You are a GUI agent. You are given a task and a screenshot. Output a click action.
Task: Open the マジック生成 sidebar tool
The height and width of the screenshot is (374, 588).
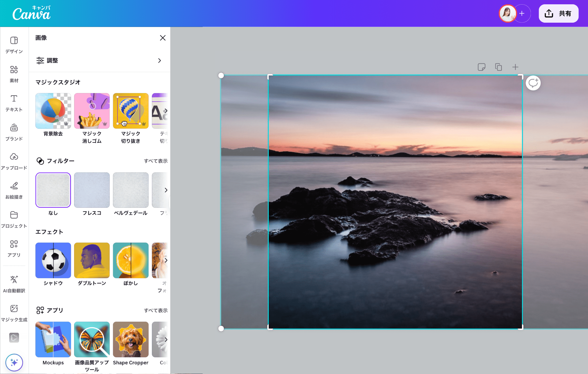[14, 313]
